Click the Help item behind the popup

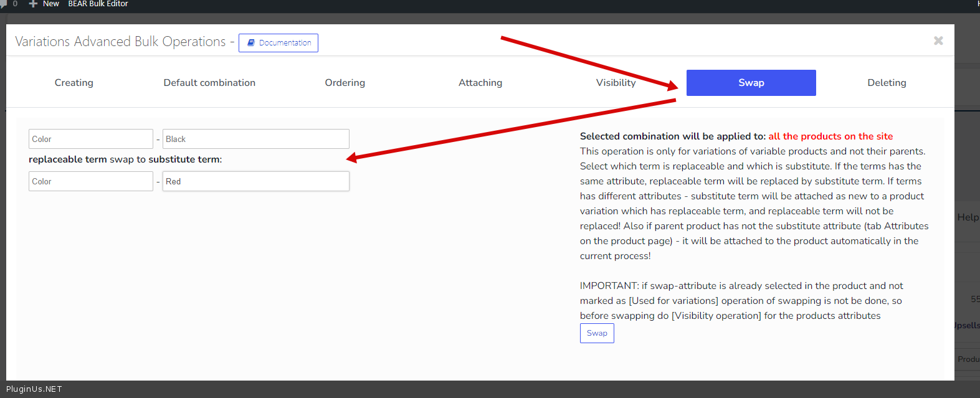pos(968,217)
